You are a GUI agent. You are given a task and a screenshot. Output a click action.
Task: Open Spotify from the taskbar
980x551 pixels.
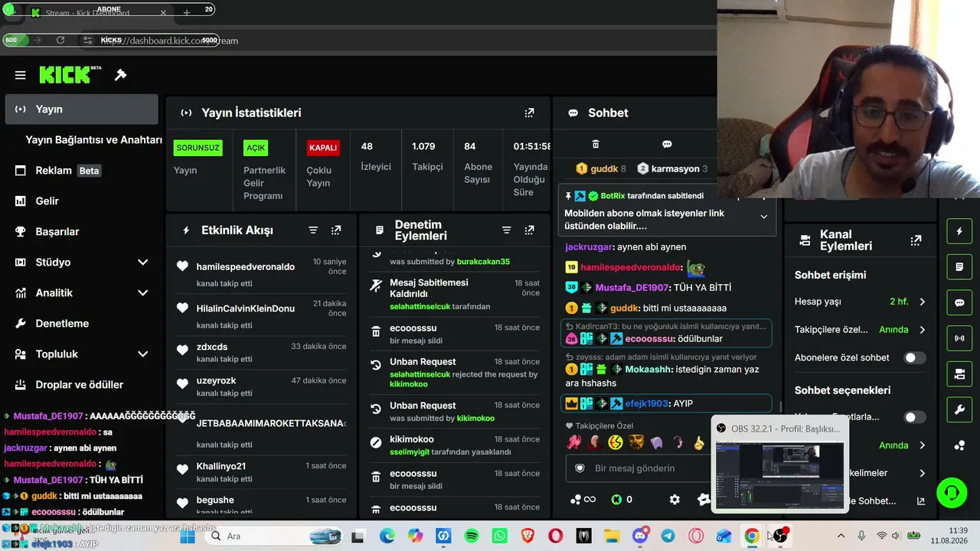[x=472, y=536]
